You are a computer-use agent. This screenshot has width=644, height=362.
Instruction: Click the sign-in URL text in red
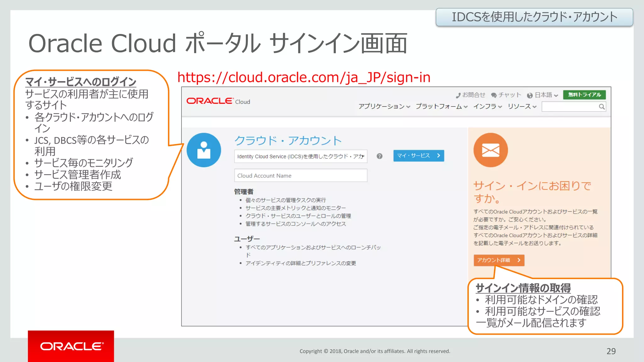click(304, 77)
